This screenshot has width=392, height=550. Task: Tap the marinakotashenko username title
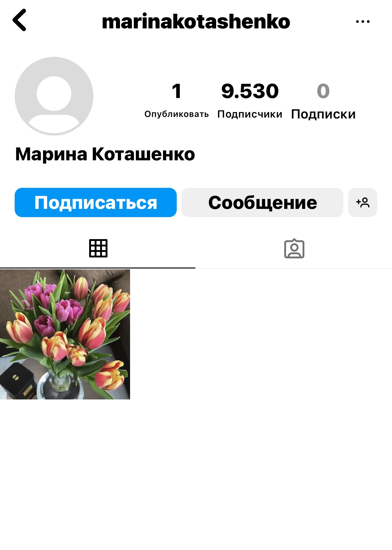(x=196, y=21)
